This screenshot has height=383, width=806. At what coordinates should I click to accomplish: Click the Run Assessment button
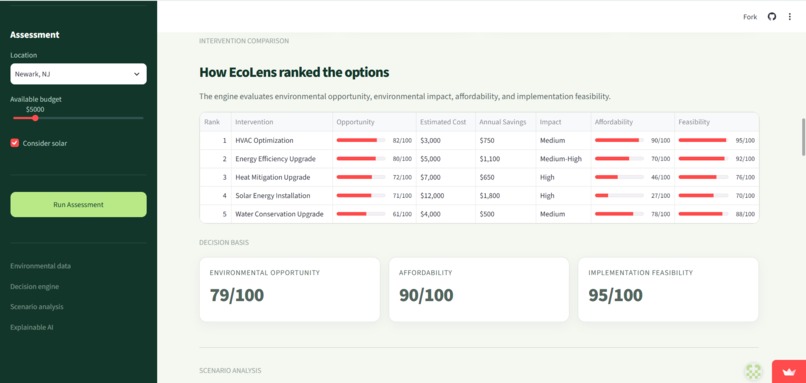(x=78, y=205)
